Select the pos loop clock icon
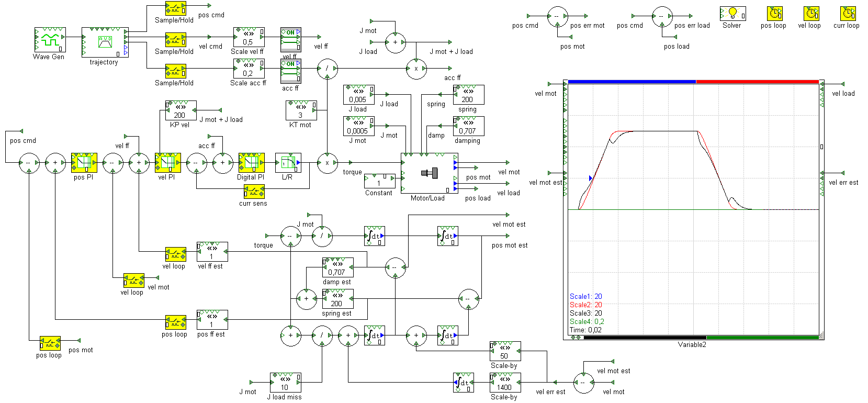868x403 pixels. click(774, 14)
